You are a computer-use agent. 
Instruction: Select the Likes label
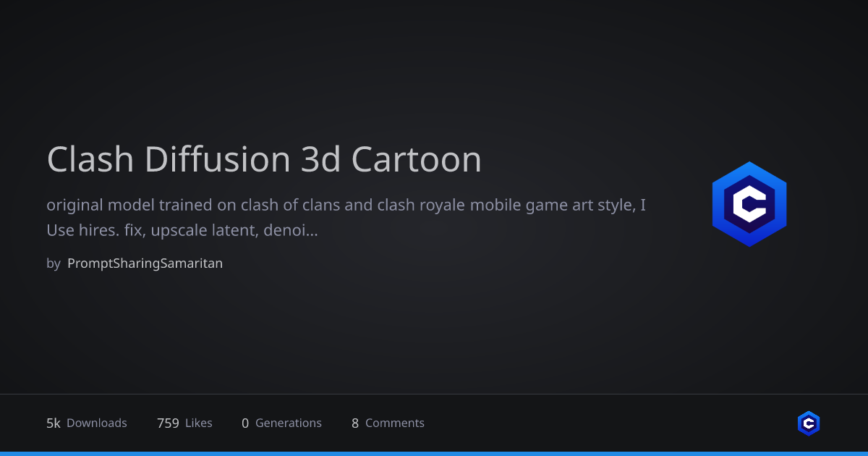199,423
